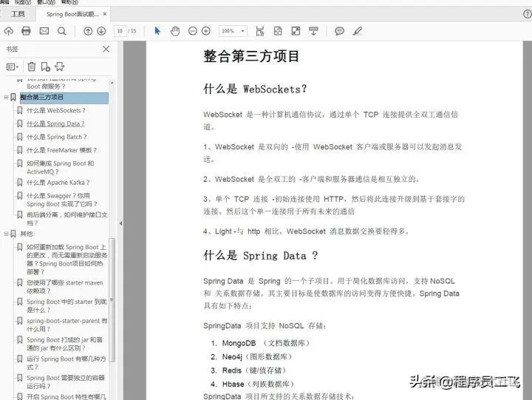This screenshot has width=532, height=400.
Task: Click list item Redis（键/值存储）
Action: 254,370
